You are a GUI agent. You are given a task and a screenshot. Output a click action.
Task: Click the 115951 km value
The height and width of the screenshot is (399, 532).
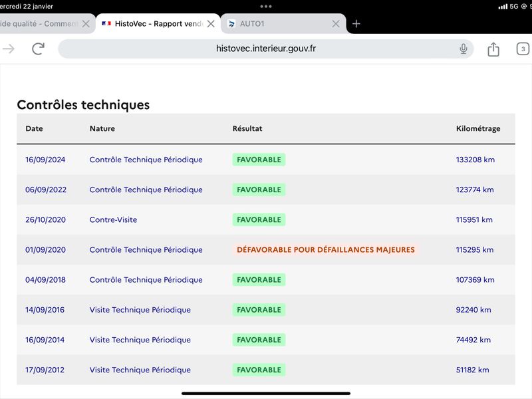474,220
